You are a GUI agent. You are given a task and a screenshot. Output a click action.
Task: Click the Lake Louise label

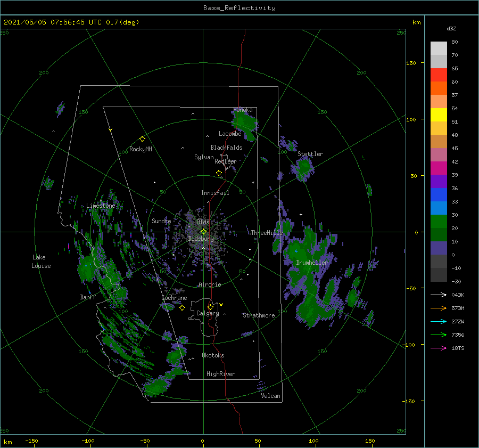coord(41,262)
